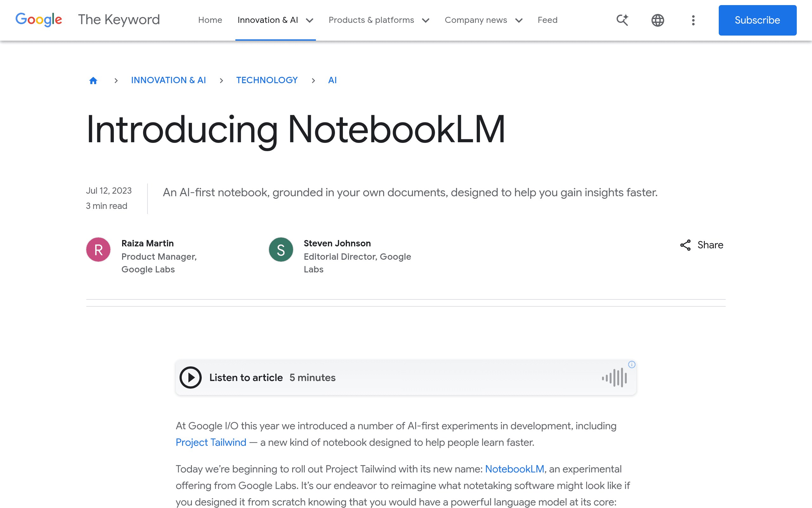Click the 3 min read text
This screenshot has width=812, height=508.
coord(106,206)
